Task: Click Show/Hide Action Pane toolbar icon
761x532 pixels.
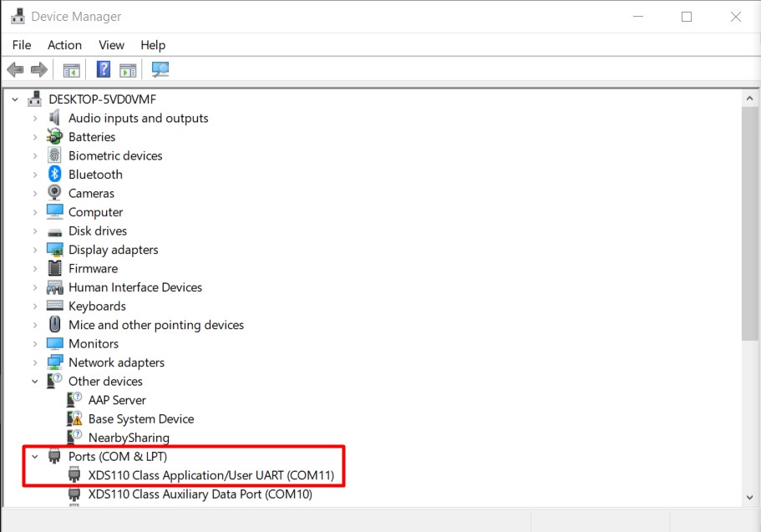Action: click(x=128, y=70)
